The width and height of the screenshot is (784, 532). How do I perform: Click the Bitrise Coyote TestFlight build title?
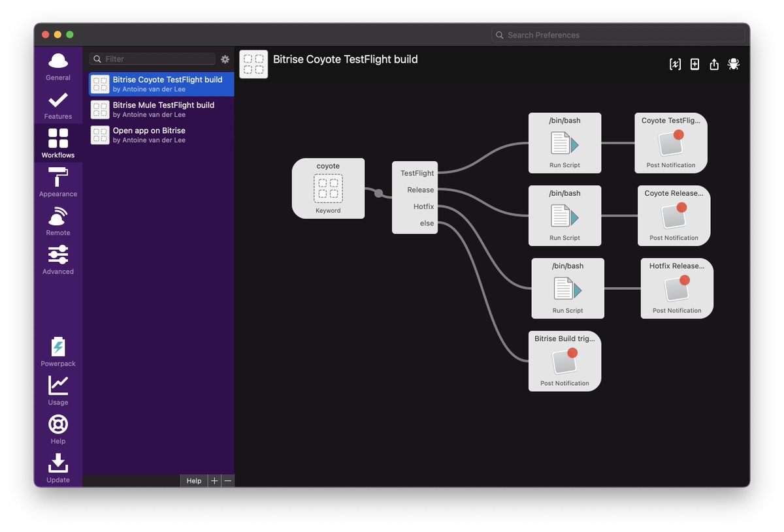[x=345, y=59]
